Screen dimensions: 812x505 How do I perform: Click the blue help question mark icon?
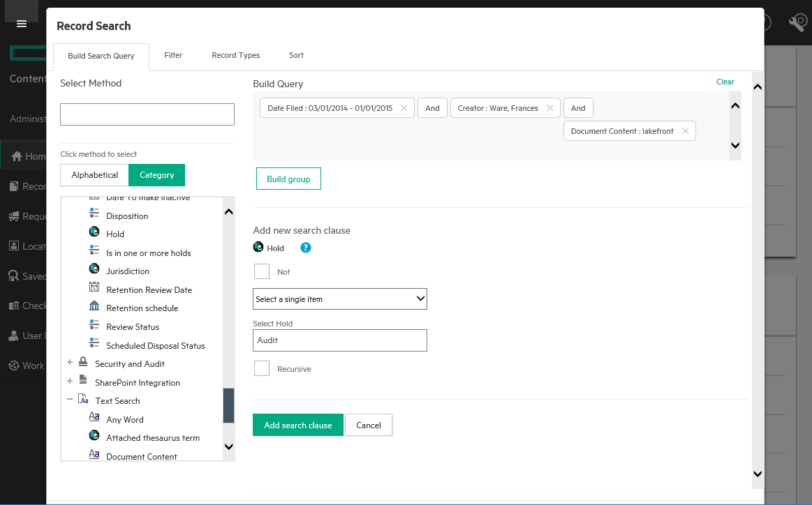305,248
